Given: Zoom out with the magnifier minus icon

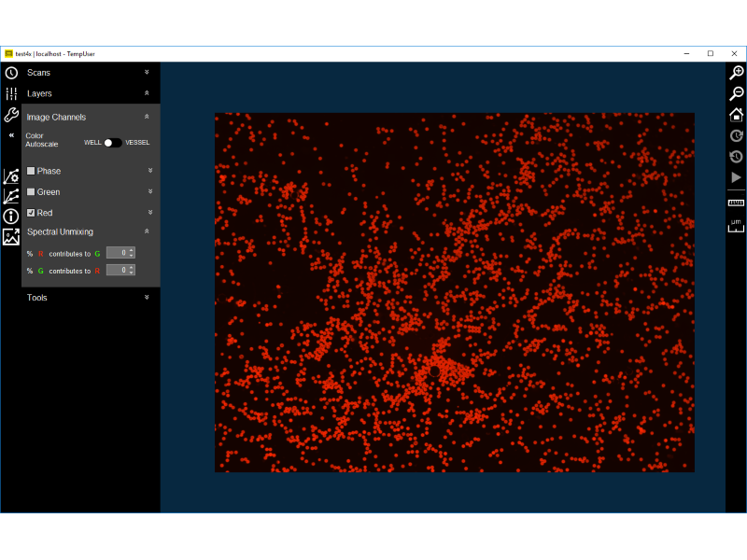Looking at the screenshot, I should point(737,93).
